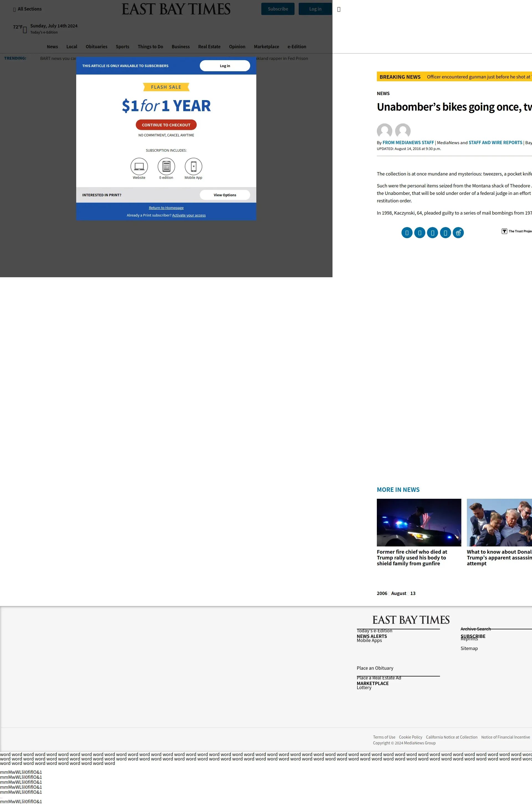Open the Opinion nav item

pos(237,47)
